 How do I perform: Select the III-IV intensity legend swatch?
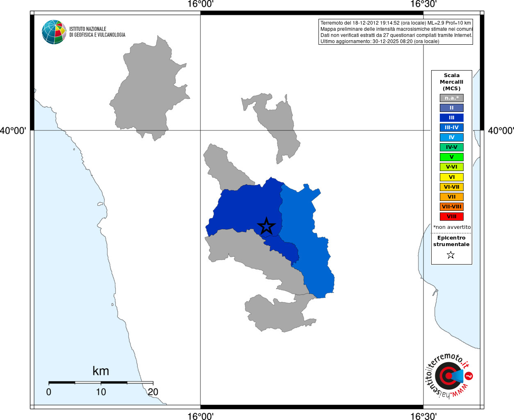pos(452,128)
